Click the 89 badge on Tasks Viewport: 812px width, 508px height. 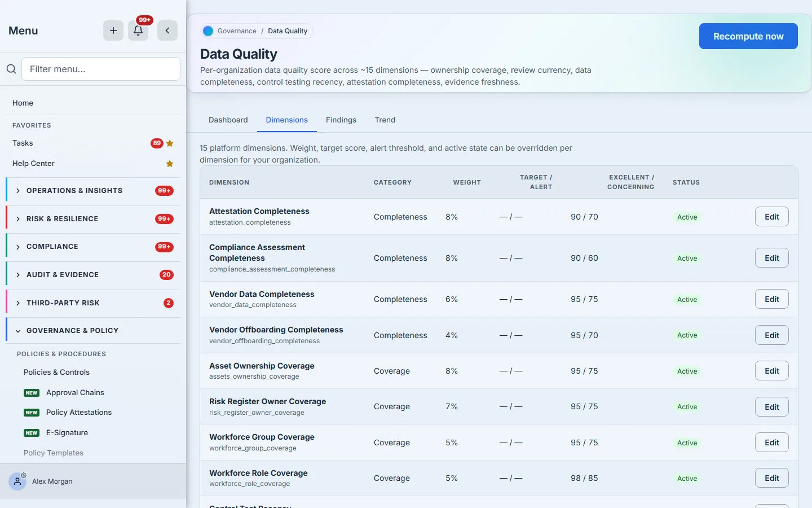click(157, 143)
